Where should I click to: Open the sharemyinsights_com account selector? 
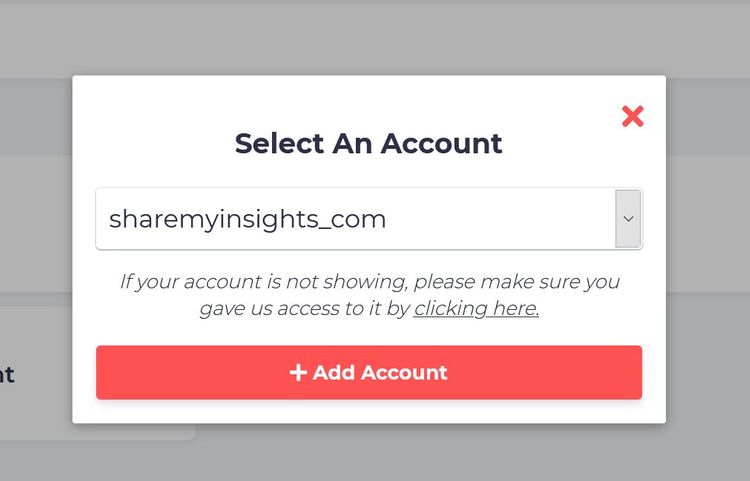pyautogui.click(x=369, y=219)
